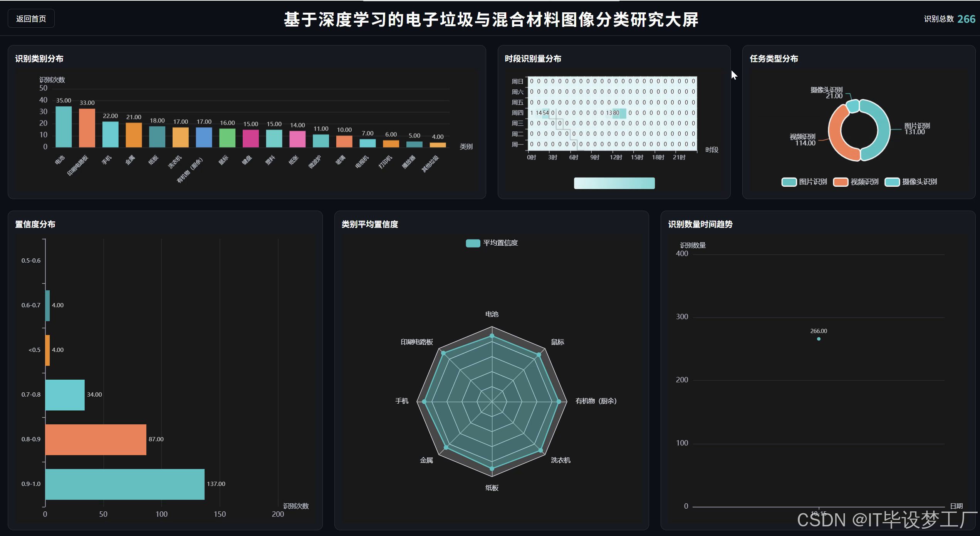The height and width of the screenshot is (536, 980).
Task: Click the pink 纸张 bar valued 14.00
Action: pyautogui.click(x=297, y=139)
